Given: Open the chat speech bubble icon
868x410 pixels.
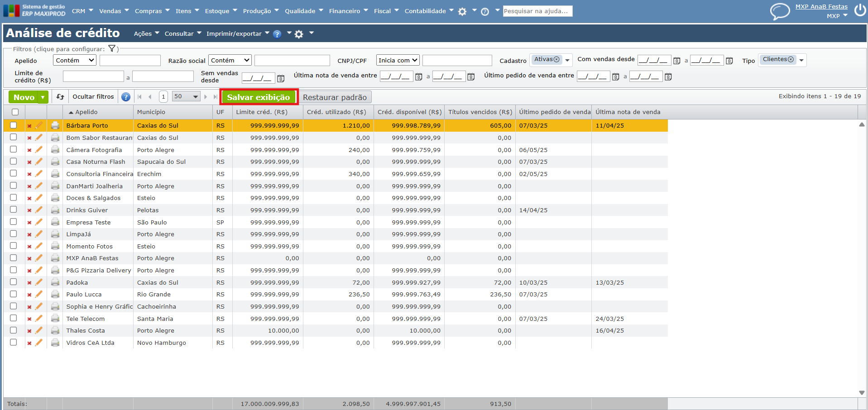Looking at the screenshot, I should tap(780, 11).
